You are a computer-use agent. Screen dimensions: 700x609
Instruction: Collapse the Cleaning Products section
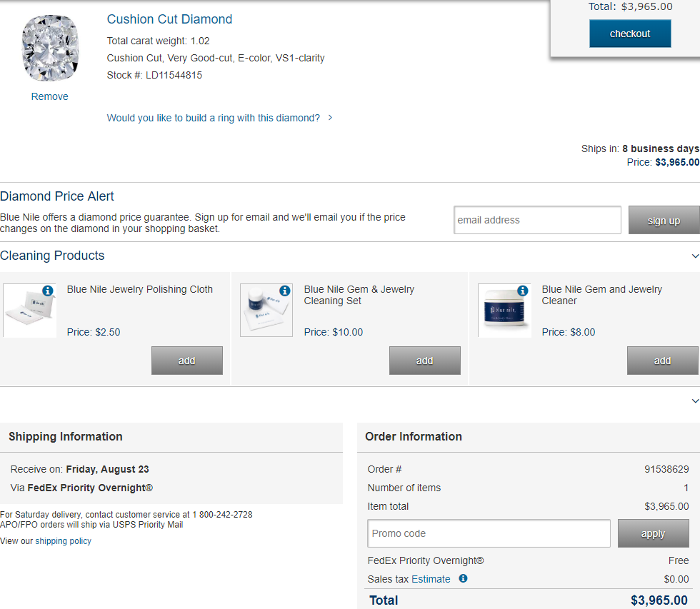tap(695, 256)
